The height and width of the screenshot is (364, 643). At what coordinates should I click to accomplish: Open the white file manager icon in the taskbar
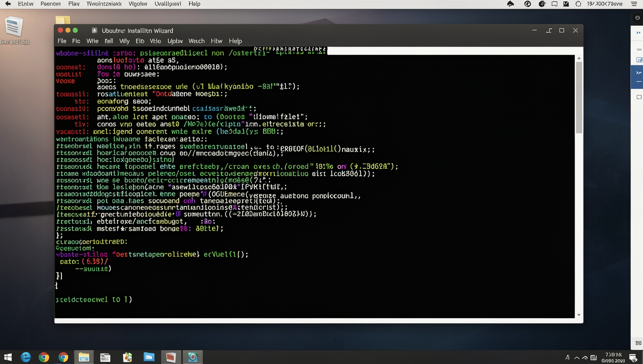coord(105,357)
